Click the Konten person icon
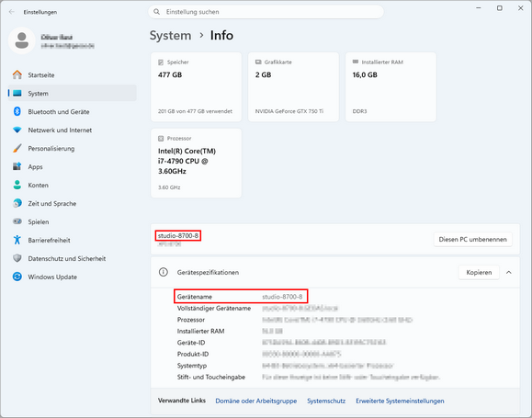The height and width of the screenshot is (418, 532). [17, 185]
